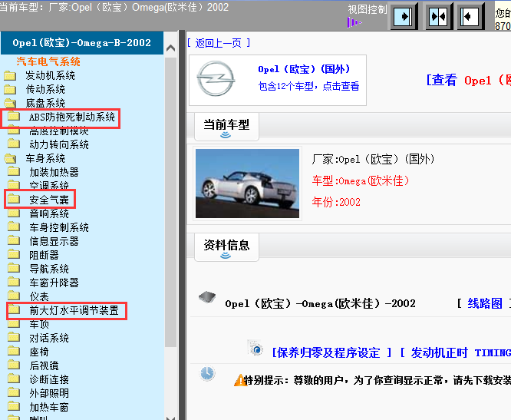511x420 pixels.
Task: Click the device icon before Opel-Omega-2002
Action: click(x=207, y=297)
